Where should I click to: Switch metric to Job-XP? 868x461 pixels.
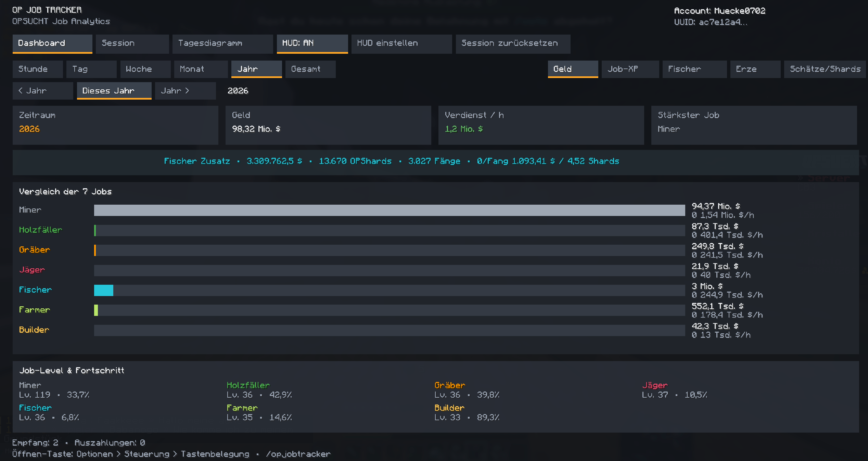point(630,69)
